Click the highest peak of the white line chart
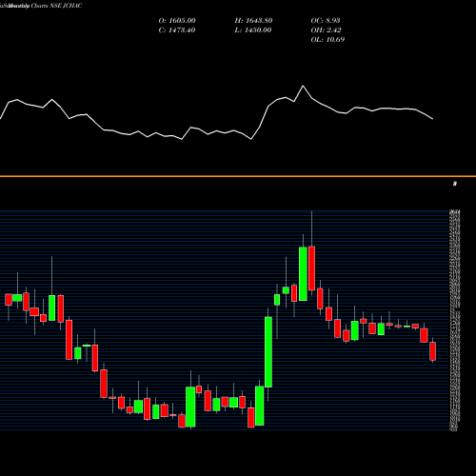This screenshot has width=476, height=476. [x=303, y=86]
